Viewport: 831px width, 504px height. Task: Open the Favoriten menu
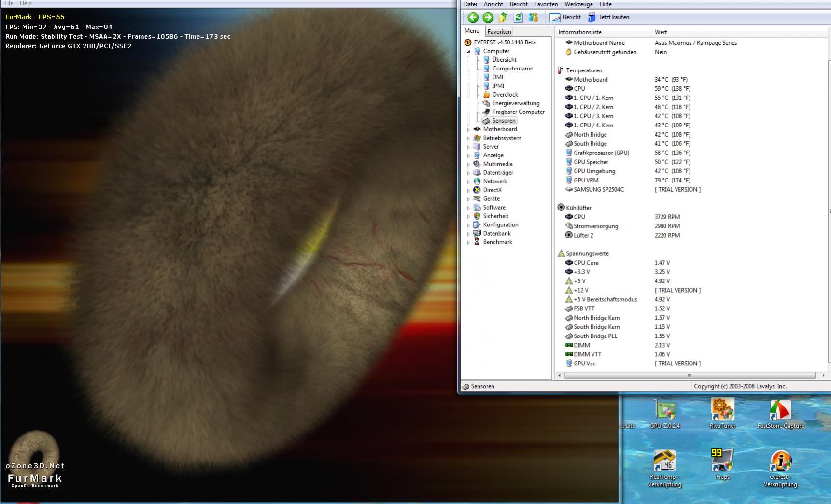pyautogui.click(x=546, y=4)
